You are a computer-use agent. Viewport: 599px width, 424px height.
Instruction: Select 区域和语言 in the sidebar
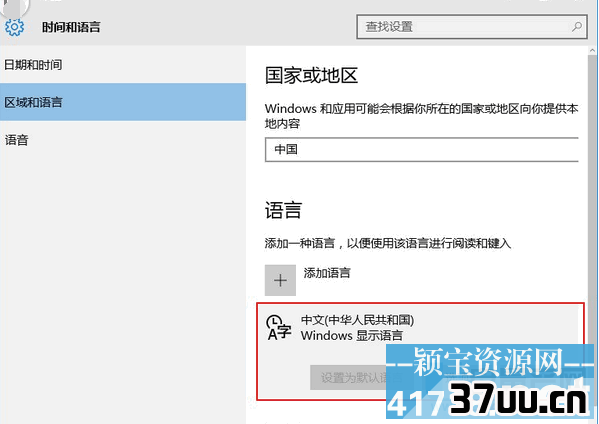[x=123, y=102]
